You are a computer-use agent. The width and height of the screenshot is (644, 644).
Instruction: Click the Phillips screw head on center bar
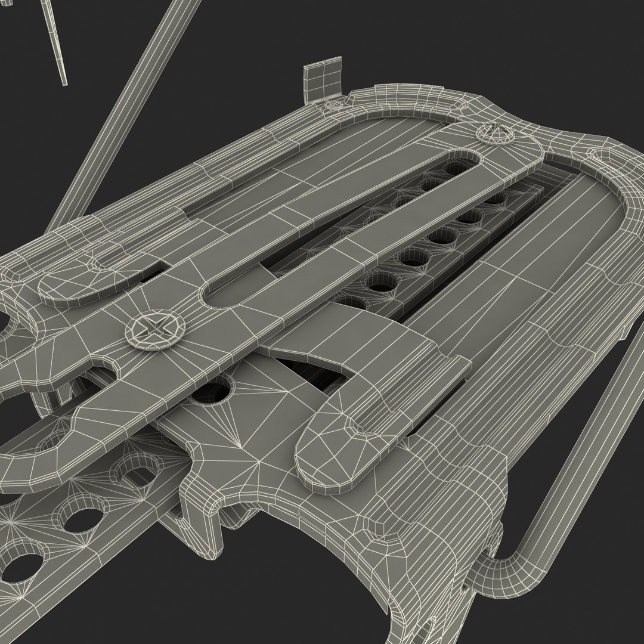[x=156, y=330]
